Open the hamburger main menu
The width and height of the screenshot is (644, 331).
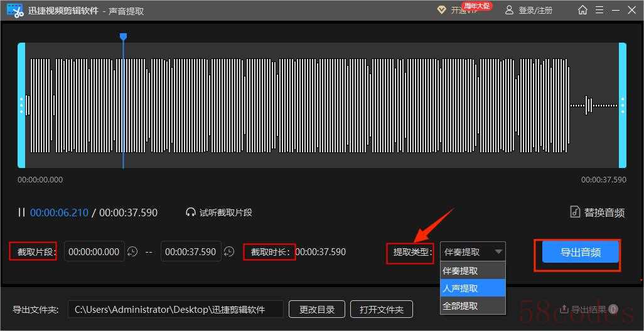(599, 10)
